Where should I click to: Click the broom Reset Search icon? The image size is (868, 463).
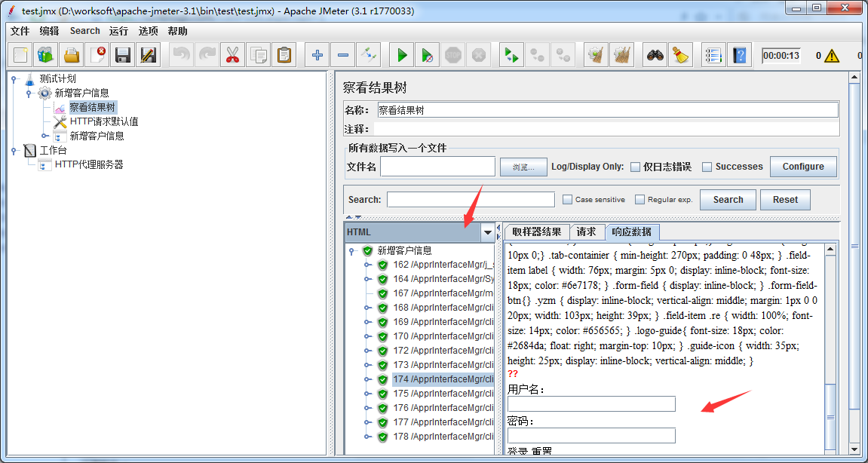point(681,55)
